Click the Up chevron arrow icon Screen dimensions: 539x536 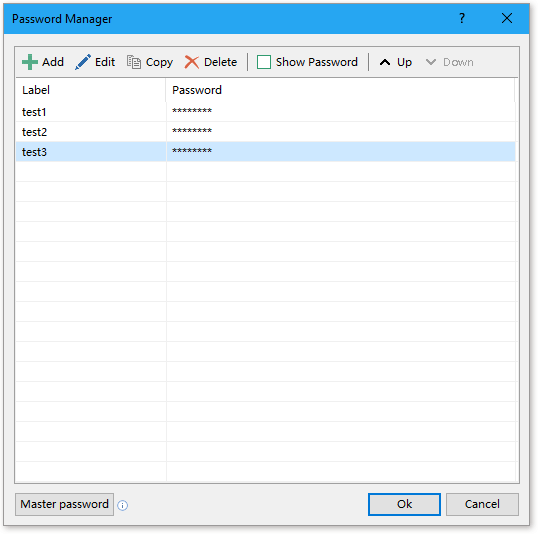coord(385,62)
